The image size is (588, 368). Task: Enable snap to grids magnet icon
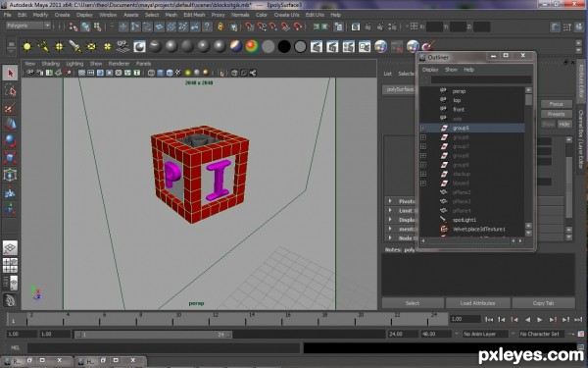click(x=249, y=26)
